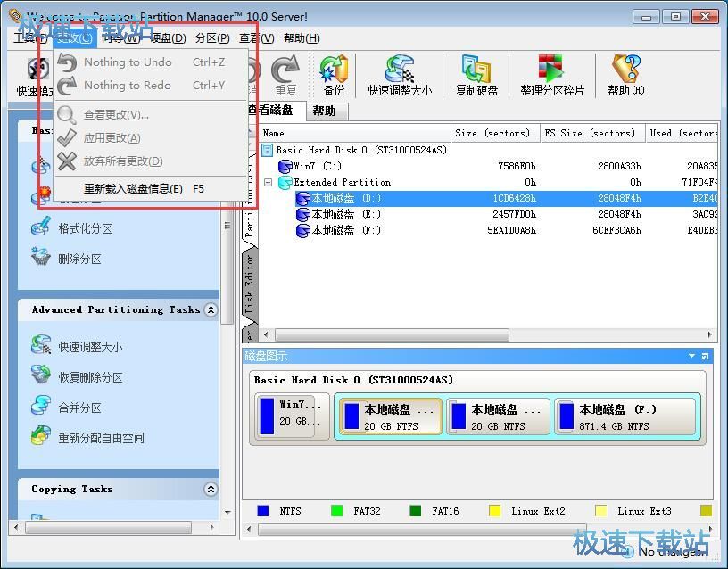
Task: Click 合并分区 task link
Action: coord(79,408)
